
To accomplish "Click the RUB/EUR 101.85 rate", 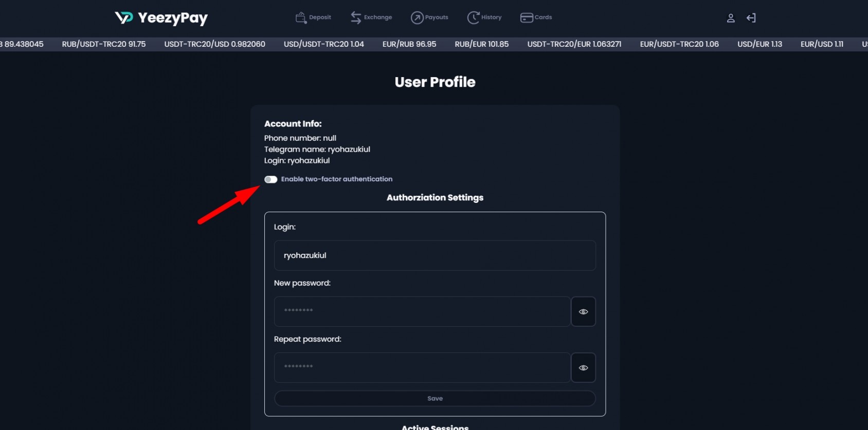I will 482,44.
